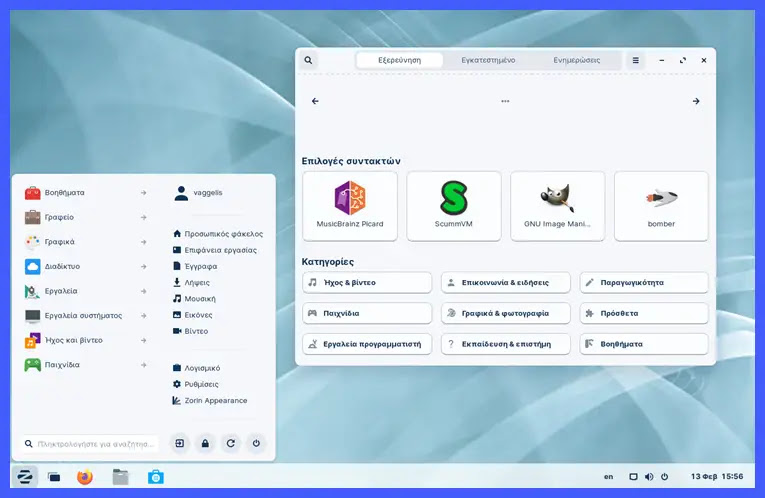
Task: Click the Βοηθήματα red toolbox icon in menu
Action: click(33, 193)
